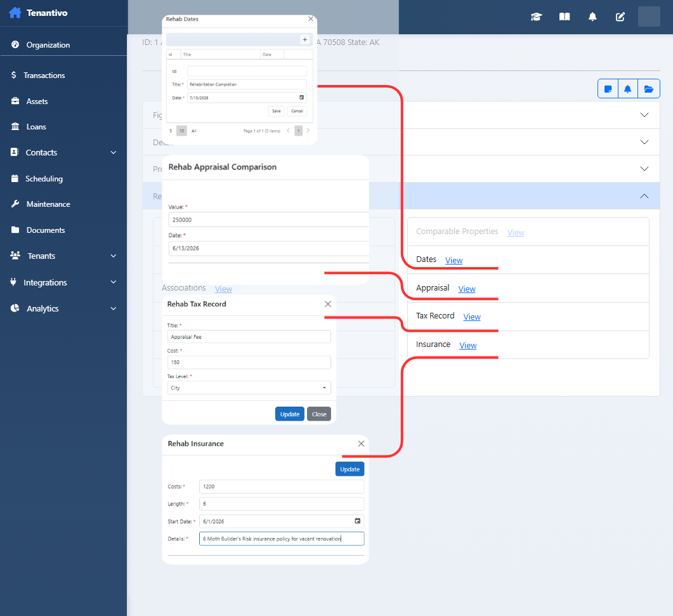
Task: Click the plus add button in Rehab Dates
Action: pyautogui.click(x=304, y=39)
